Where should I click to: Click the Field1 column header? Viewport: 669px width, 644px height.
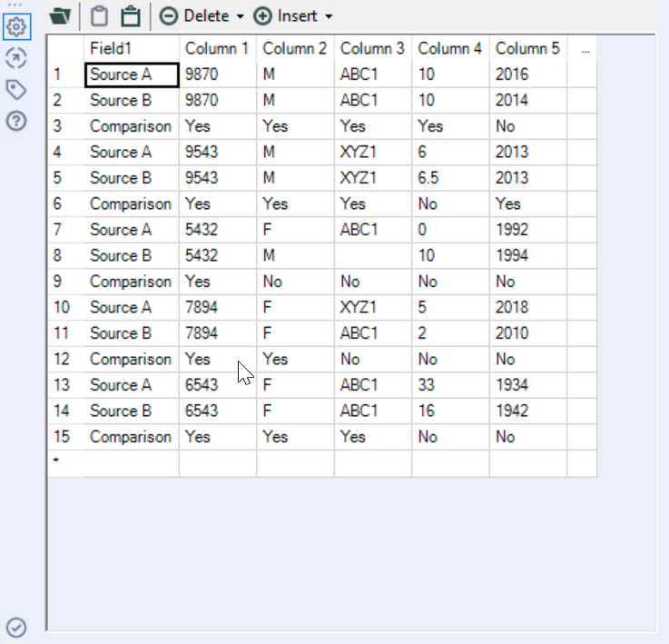132,48
